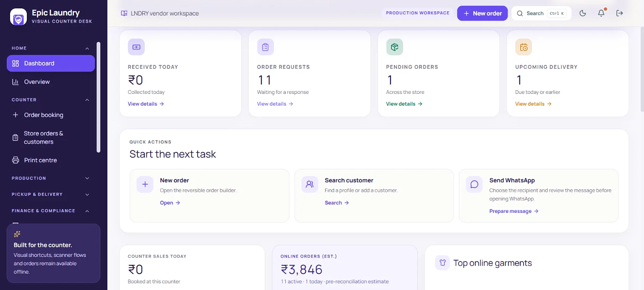Click the sidebar scrollbar
The height and width of the screenshot is (290, 644).
[x=99, y=97]
